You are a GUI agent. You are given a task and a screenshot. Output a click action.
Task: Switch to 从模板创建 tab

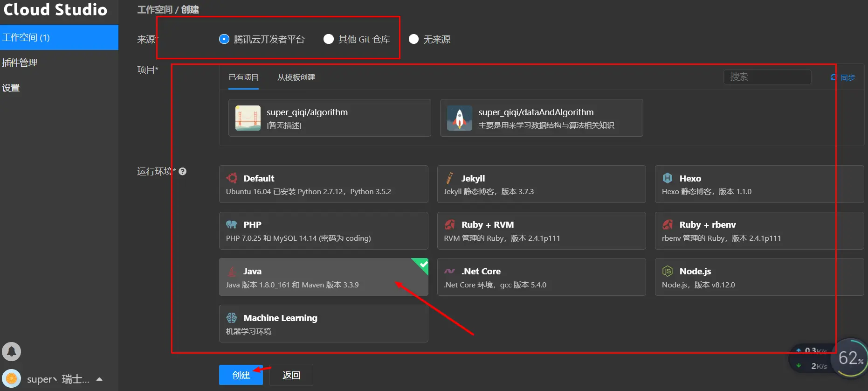point(296,77)
